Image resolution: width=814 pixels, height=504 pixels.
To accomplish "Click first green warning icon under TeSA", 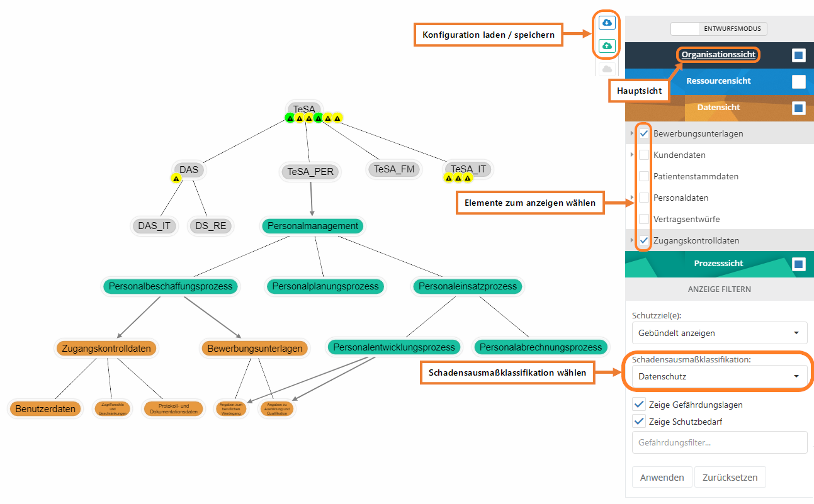I will pyautogui.click(x=290, y=118).
